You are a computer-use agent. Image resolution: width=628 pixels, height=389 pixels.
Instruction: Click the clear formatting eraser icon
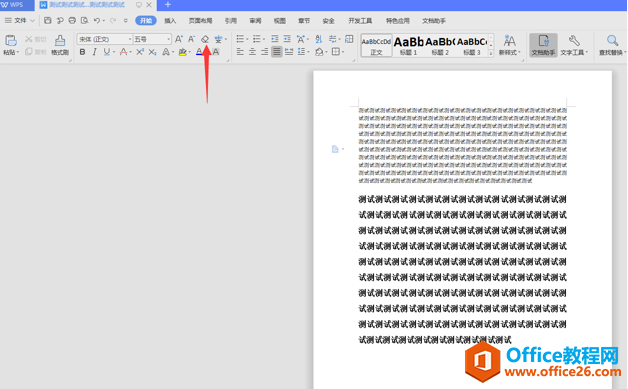(205, 39)
